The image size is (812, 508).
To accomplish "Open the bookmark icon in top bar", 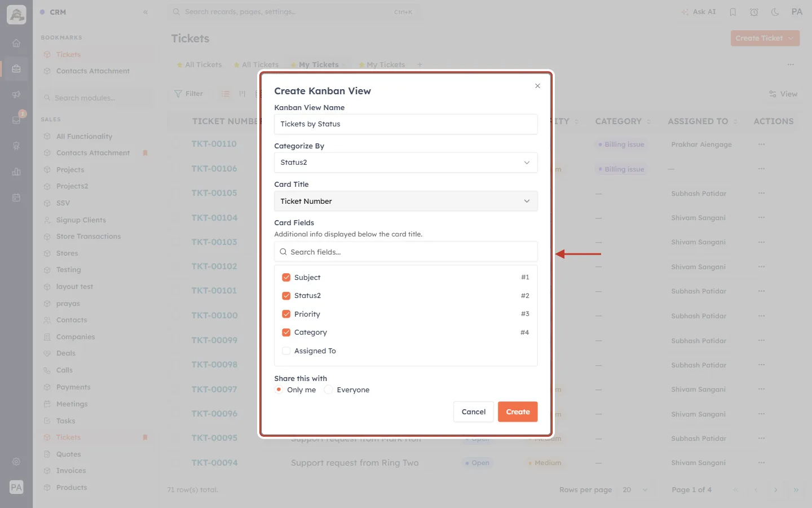I will click(x=733, y=12).
